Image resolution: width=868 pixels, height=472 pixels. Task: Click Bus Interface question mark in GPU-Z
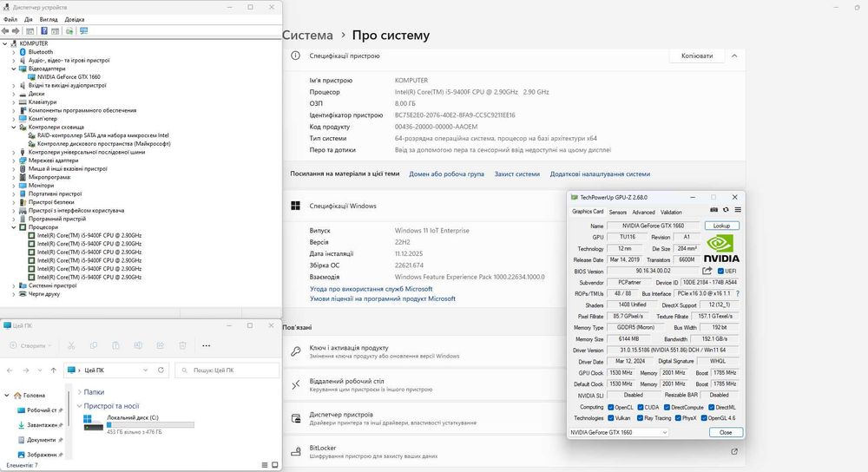pyautogui.click(x=737, y=293)
